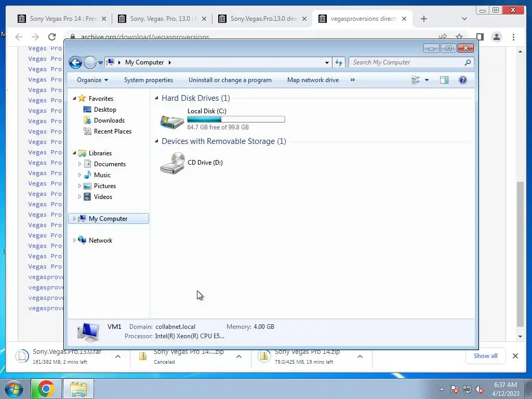
Task: Click System properties in toolbar
Action: point(149,80)
